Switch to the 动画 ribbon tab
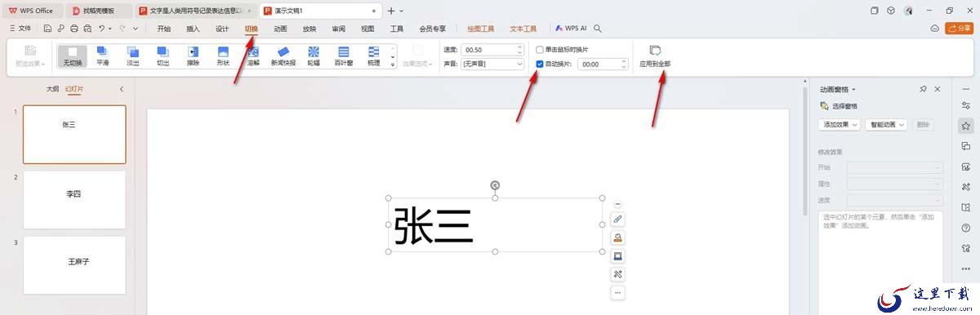This screenshot has width=980, height=315. pyautogui.click(x=280, y=28)
